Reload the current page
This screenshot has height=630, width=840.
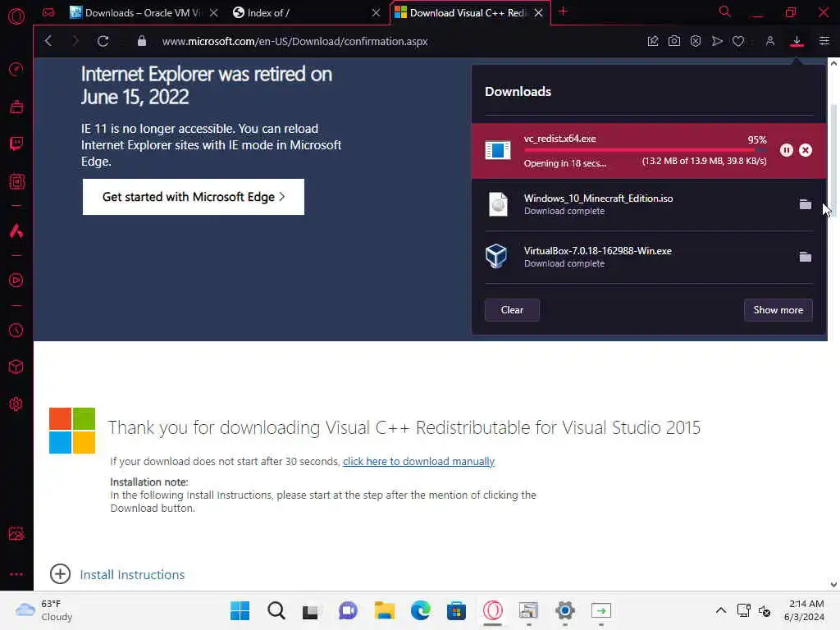click(103, 41)
